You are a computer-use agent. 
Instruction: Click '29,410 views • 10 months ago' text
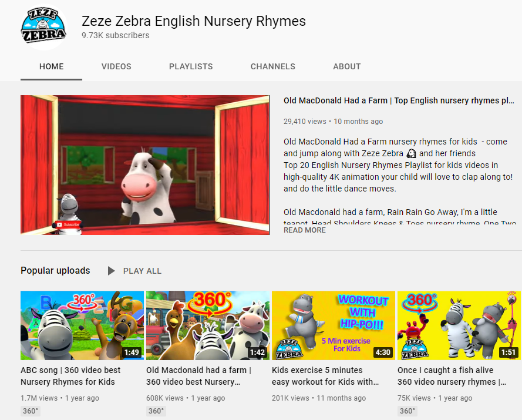[x=334, y=122]
